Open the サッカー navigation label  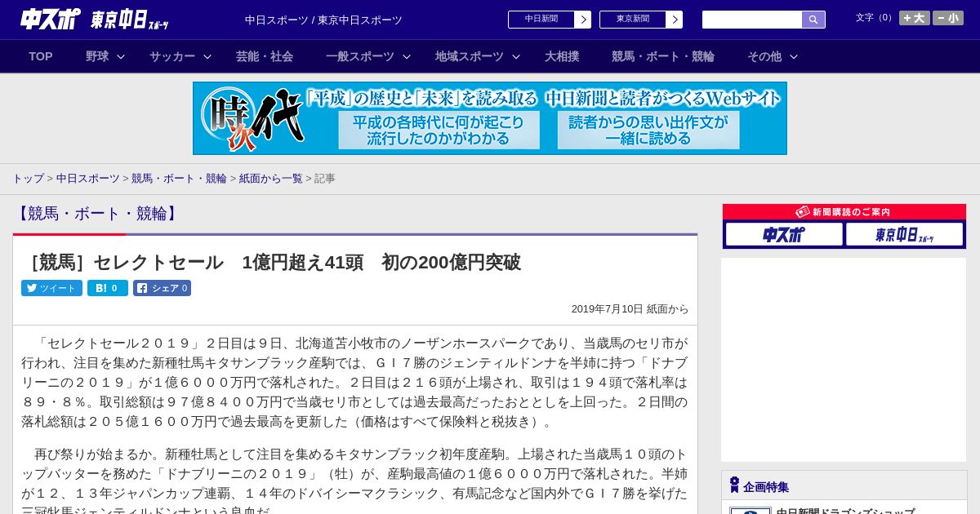[x=172, y=56]
